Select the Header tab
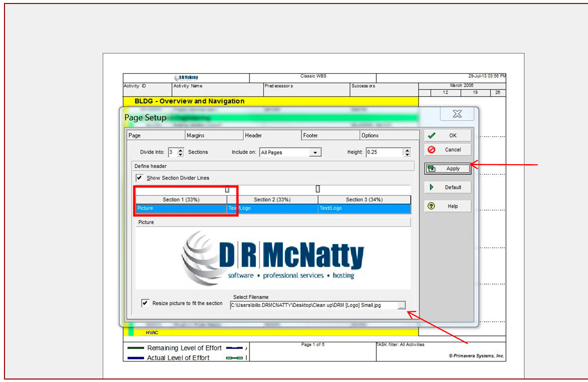The width and height of the screenshot is (588, 382). point(272,135)
